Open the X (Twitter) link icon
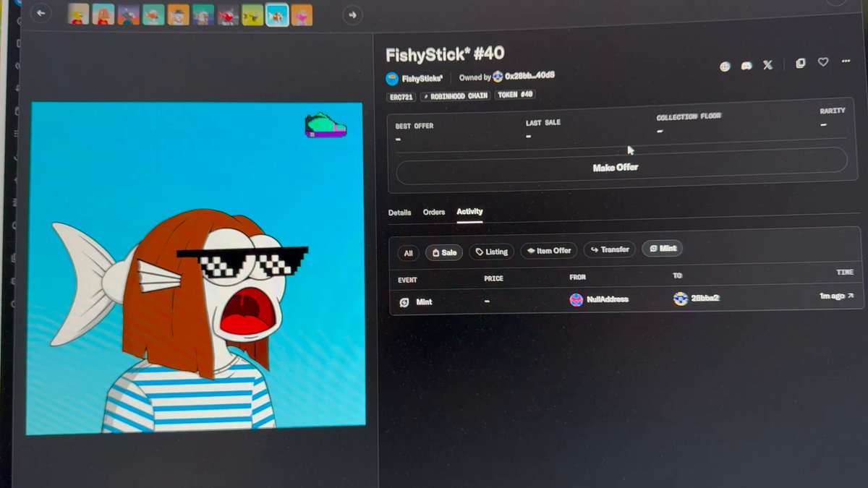Image resolution: width=868 pixels, height=488 pixels. (x=768, y=65)
